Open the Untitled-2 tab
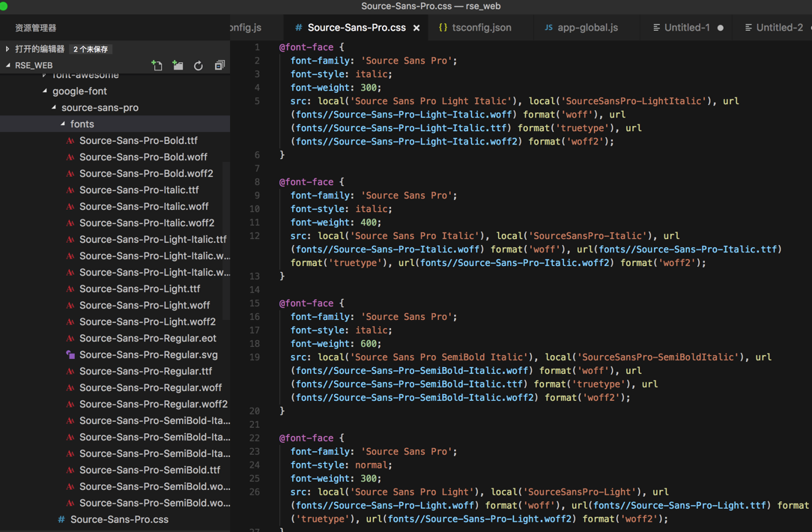 coord(779,28)
